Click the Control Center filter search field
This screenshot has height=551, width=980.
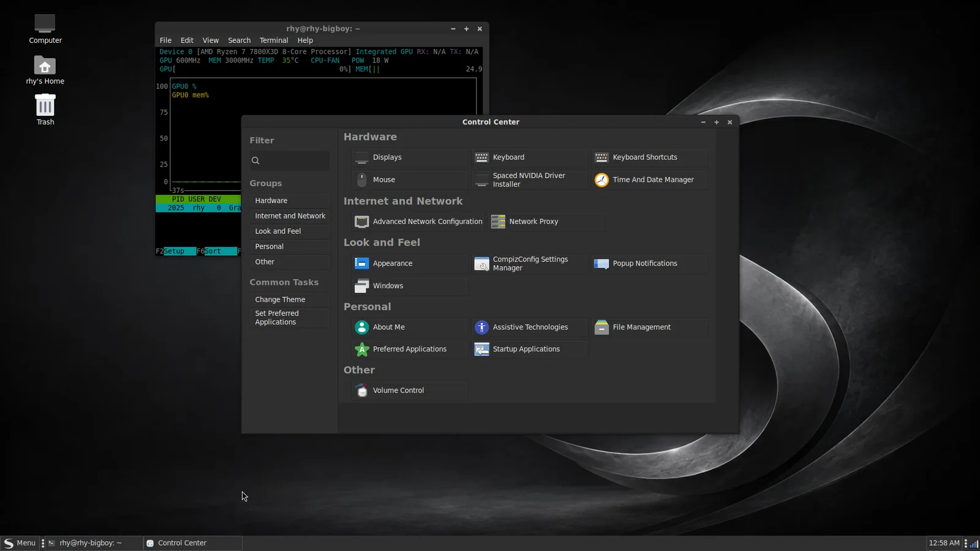tap(289, 160)
